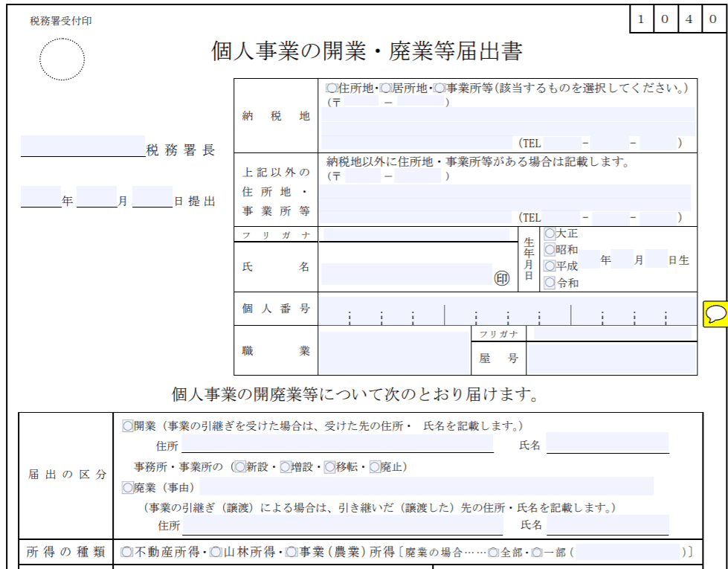Viewport: 728px width, 569px height.
Task: Select the 不動産所得 income type
Action: coord(127,552)
